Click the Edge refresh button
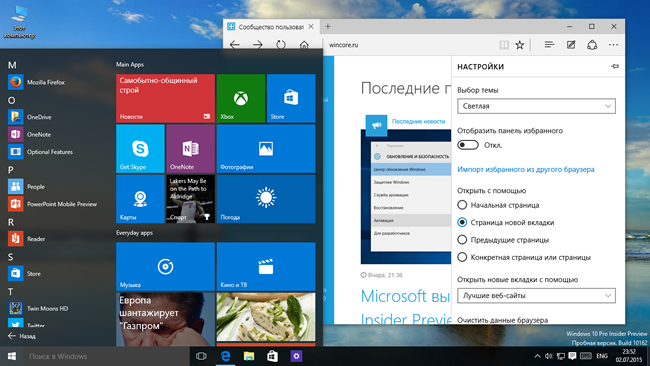Viewport: 650px width, 366px height. click(x=281, y=45)
